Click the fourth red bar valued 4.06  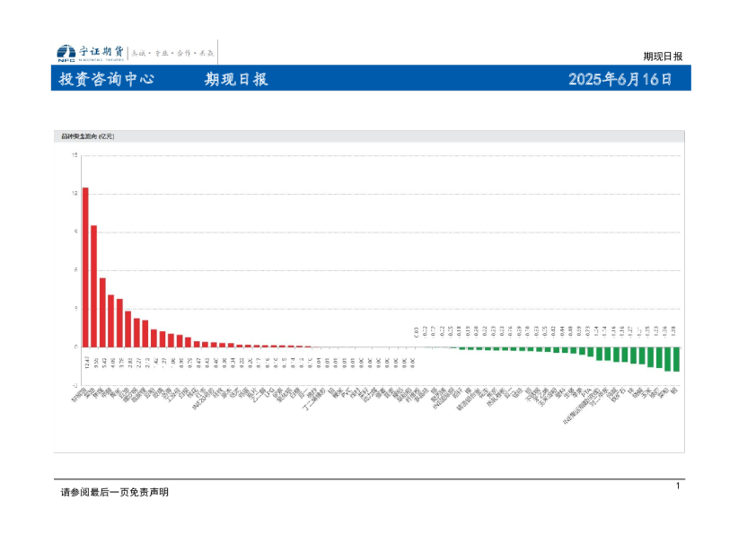point(111,320)
